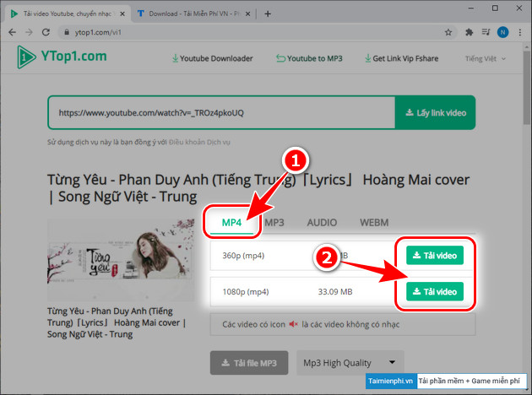Click the 1080p (mp4) quality label
The width and height of the screenshot is (532, 395).
(246, 291)
